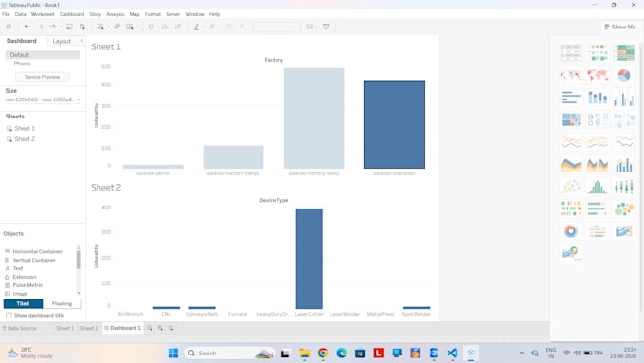
Task: Select the Gantt chart in Show Me
Action: click(571, 209)
